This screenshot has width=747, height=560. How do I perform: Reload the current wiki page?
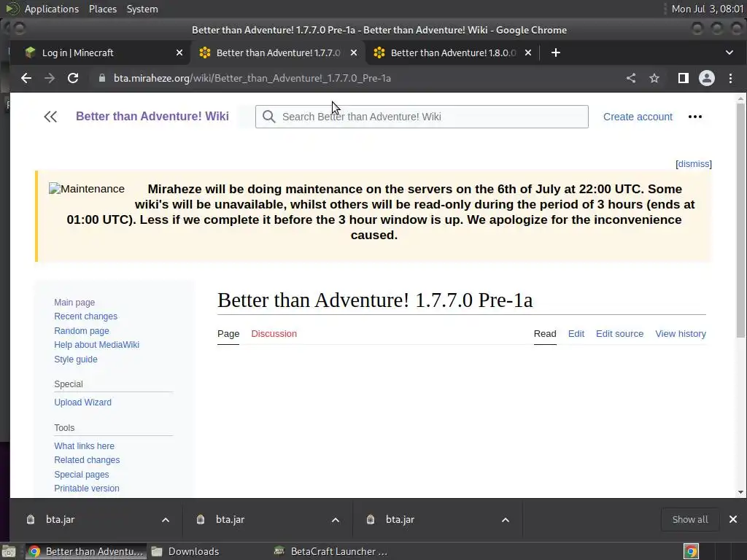(73, 78)
